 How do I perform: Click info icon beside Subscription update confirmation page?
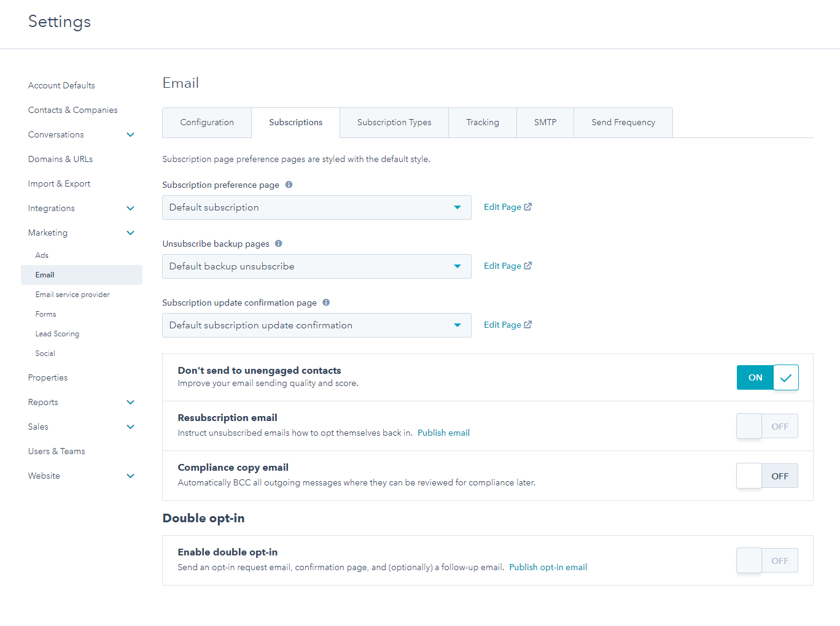(326, 303)
